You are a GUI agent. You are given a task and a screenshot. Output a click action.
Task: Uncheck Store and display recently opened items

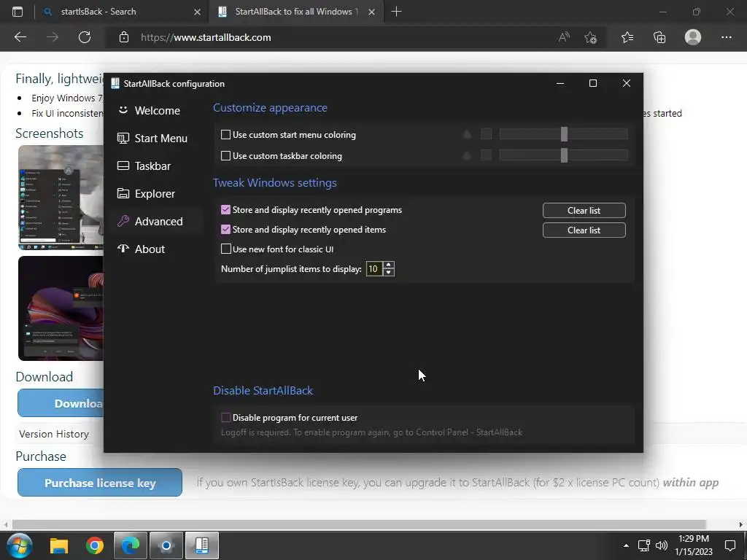tap(226, 229)
